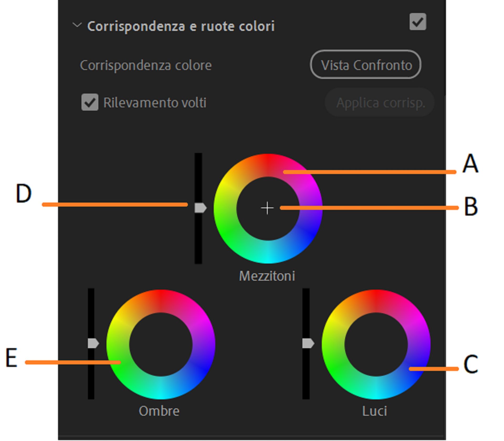Click the Mezzitoni wheel center crosshair

point(267,208)
